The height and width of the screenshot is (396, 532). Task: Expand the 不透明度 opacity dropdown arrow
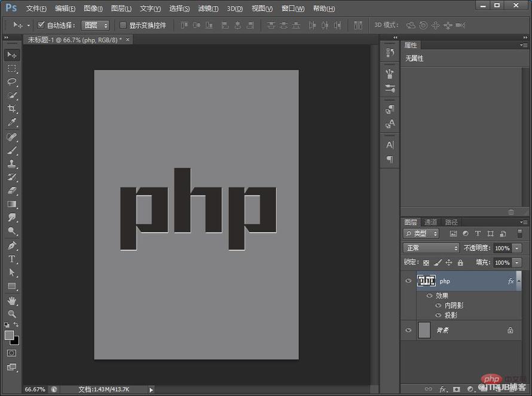click(516, 248)
